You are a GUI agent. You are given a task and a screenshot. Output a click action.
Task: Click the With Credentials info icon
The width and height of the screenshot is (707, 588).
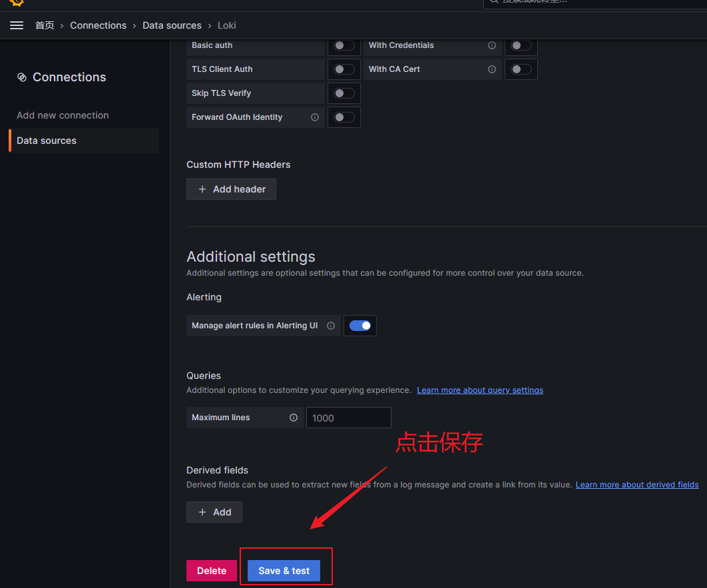coord(492,45)
